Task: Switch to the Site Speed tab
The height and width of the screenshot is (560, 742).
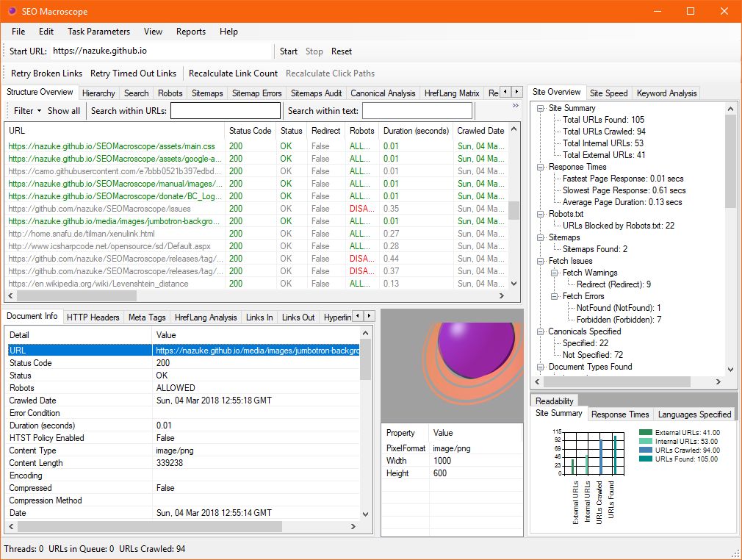Action: tap(608, 93)
